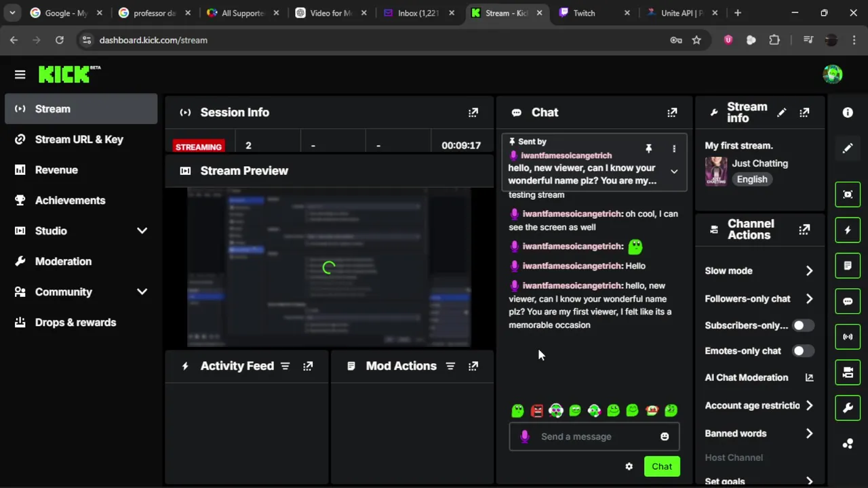
Task: Open the hamburger menu beside the Kick logo
Action: click(20, 75)
